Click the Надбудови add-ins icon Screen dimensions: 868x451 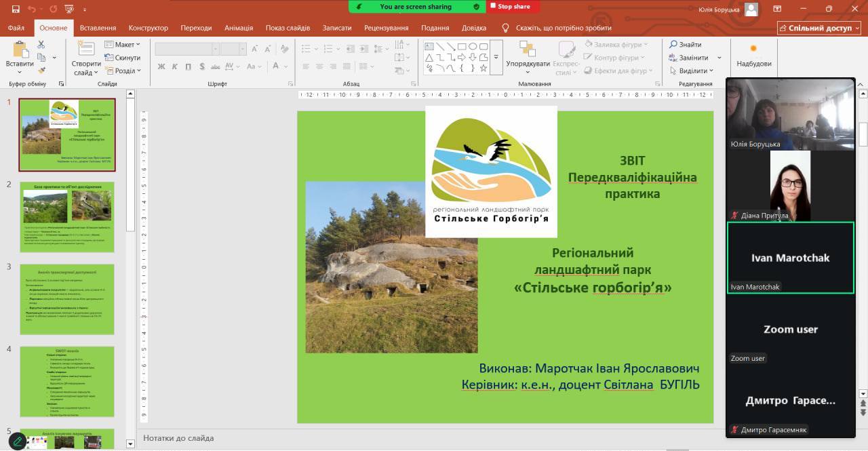coord(753,49)
